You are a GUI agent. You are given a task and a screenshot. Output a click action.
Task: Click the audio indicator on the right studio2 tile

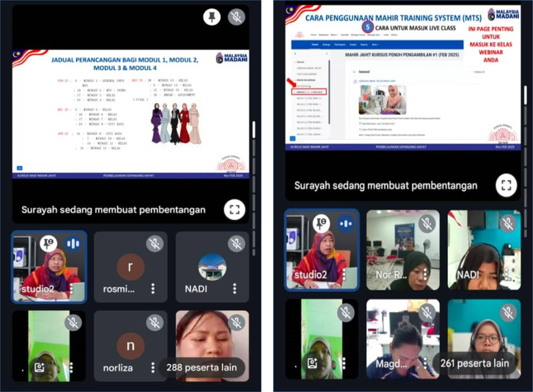pos(345,224)
